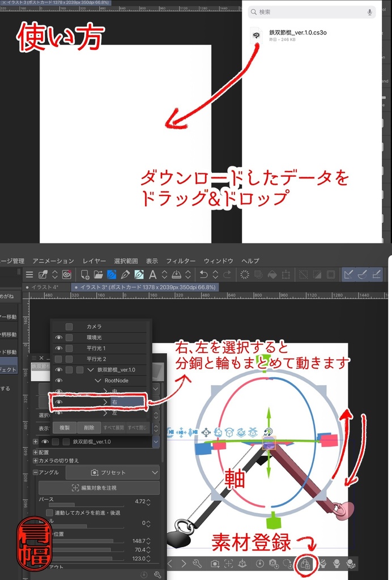Click the Fill bucket icon in command bar
The height and width of the screenshot is (580, 392).
[x=272, y=275]
